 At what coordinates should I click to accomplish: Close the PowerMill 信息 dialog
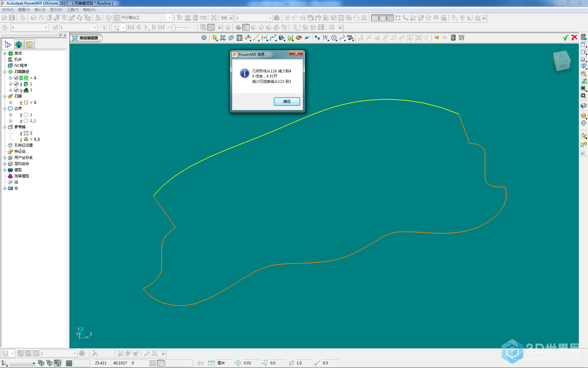point(296,53)
